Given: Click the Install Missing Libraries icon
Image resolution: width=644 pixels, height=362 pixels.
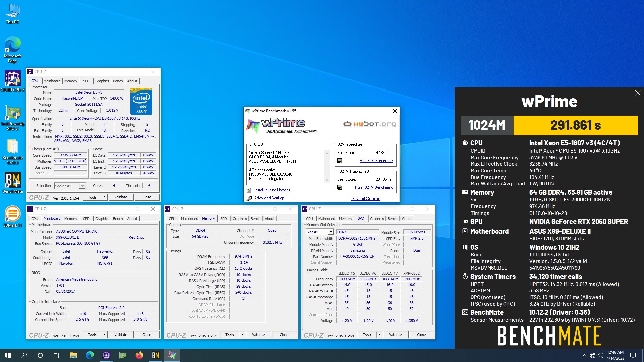Looking at the screenshot, I should tap(249, 190).
